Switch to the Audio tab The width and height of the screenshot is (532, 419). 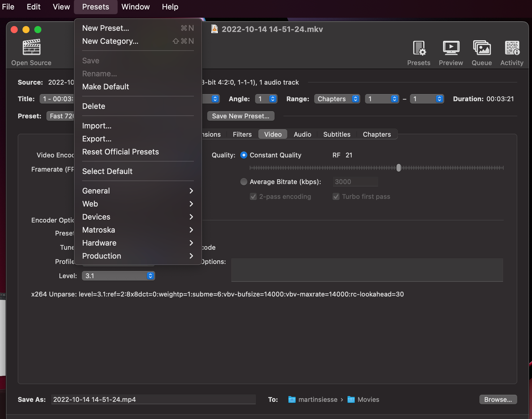(x=302, y=134)
